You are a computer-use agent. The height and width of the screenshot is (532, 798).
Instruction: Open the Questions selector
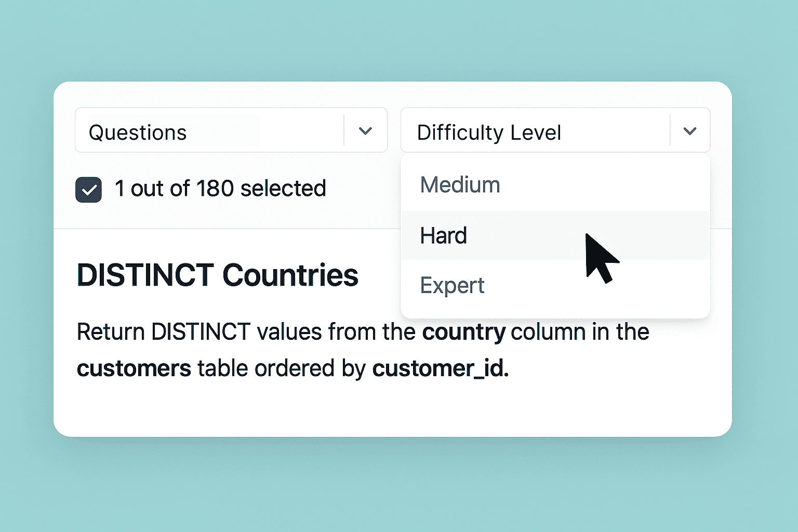[x=208, y=131]
